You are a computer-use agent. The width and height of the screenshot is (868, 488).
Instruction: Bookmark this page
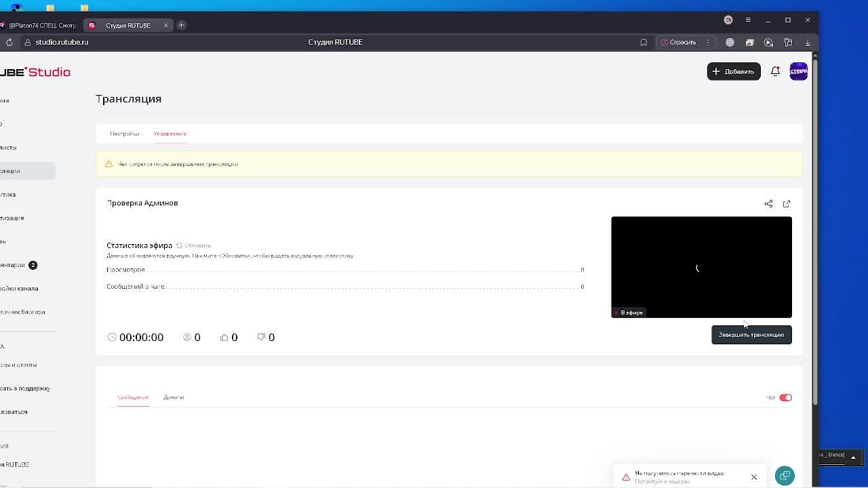[x=644, y=42]
